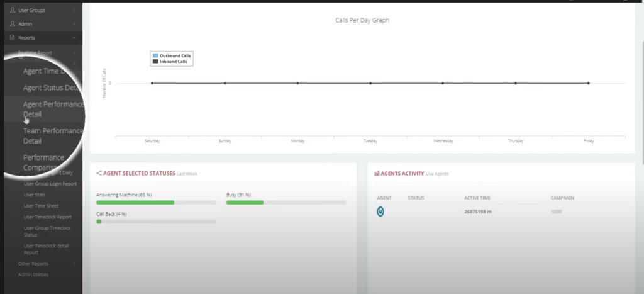Viewport: 644px width, 294px height.
Task: Collapse the Reports menu chevron
Action: (x=74, y=37)
